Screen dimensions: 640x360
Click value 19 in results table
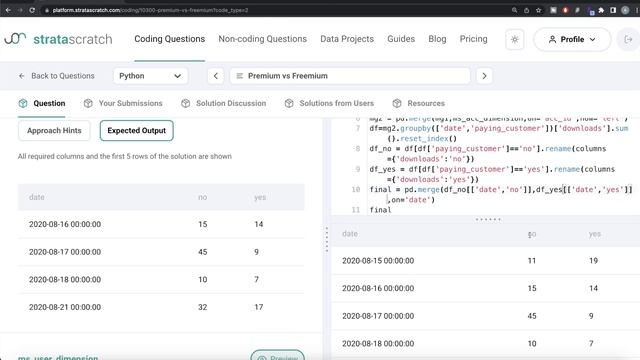point(593,260)
